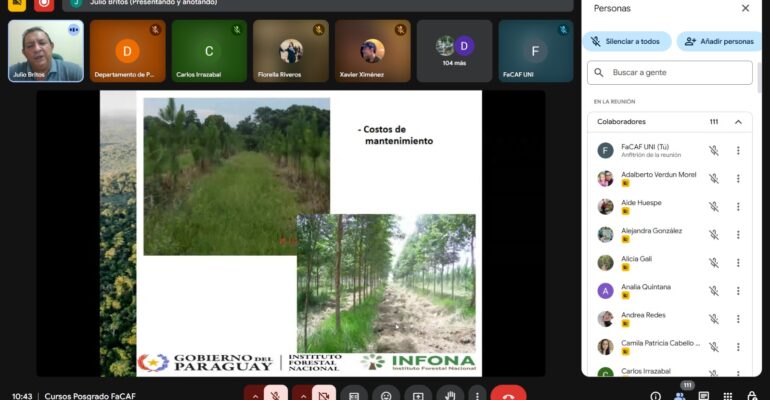This screenshot has width=770, height=400.
Task: Click the red recording indicator icon
Action: (x=44, y=4)
